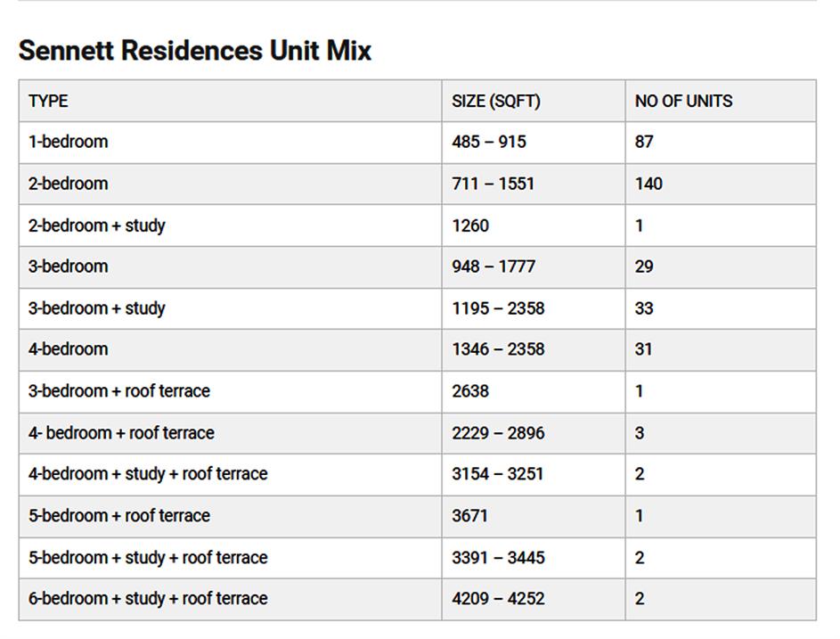The height and width of the screenshot is (639, 840).
Task: Click the SIZE (SQFT) column header
Action: point(495,101)
